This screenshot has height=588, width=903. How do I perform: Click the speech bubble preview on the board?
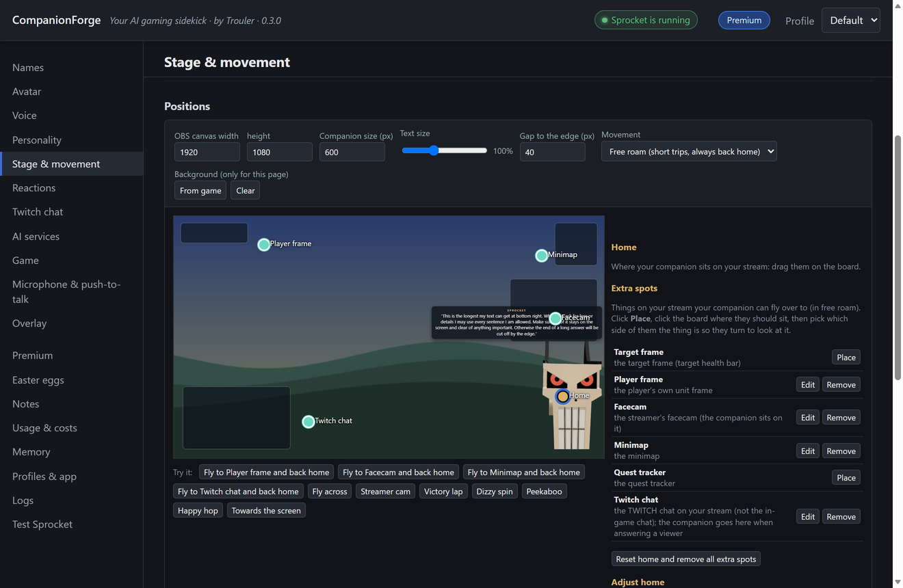[x=516, y=323]
